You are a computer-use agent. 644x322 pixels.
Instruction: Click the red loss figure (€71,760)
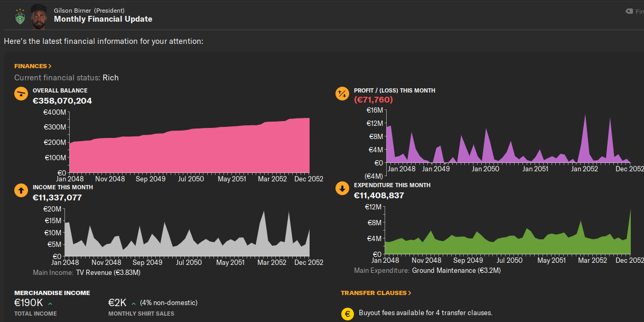coord(374,99)
